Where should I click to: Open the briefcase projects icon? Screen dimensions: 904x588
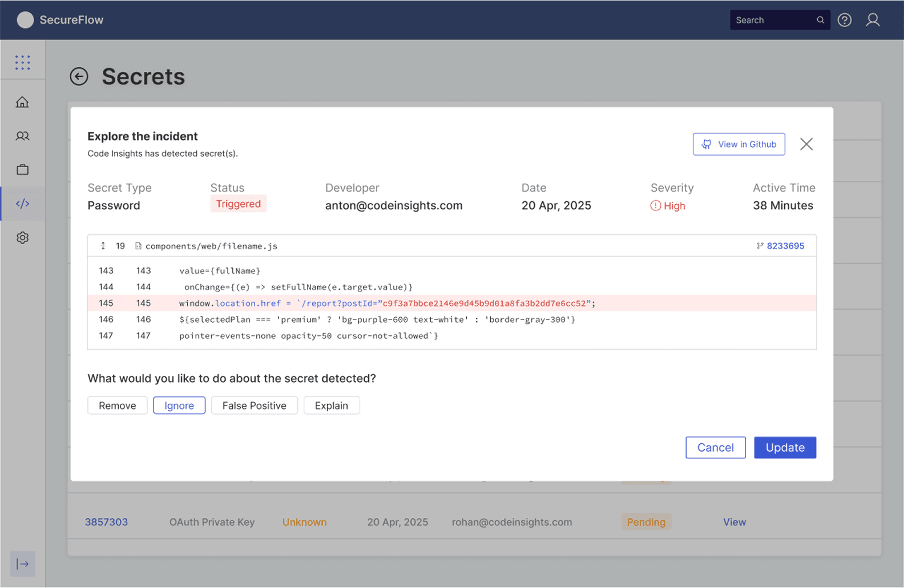pos(22,169)
